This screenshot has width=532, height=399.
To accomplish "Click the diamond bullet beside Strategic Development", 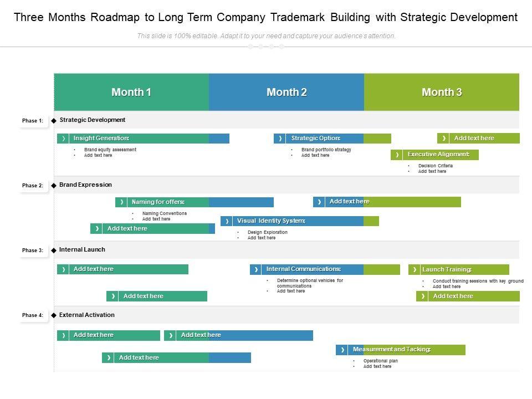I will [54, 120].
